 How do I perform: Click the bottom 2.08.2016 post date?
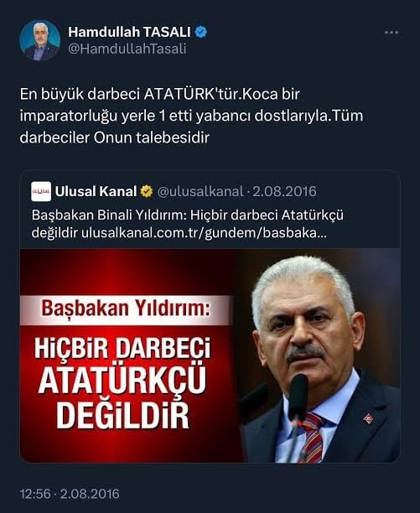click(90, 494)
